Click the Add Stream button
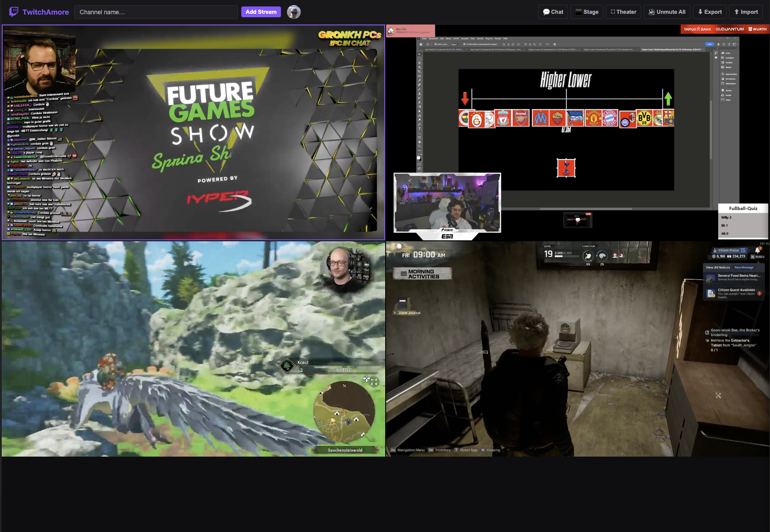This screenshot has height=532, width=770. coord(261,12)
